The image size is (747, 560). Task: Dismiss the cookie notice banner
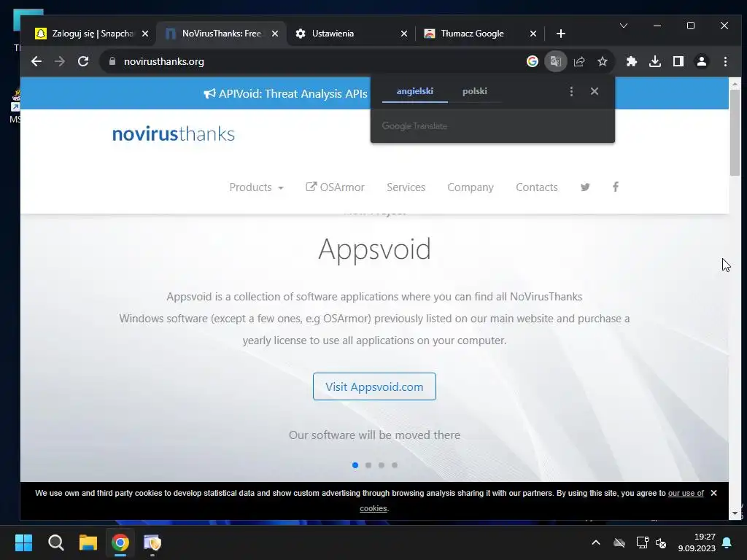713,493
